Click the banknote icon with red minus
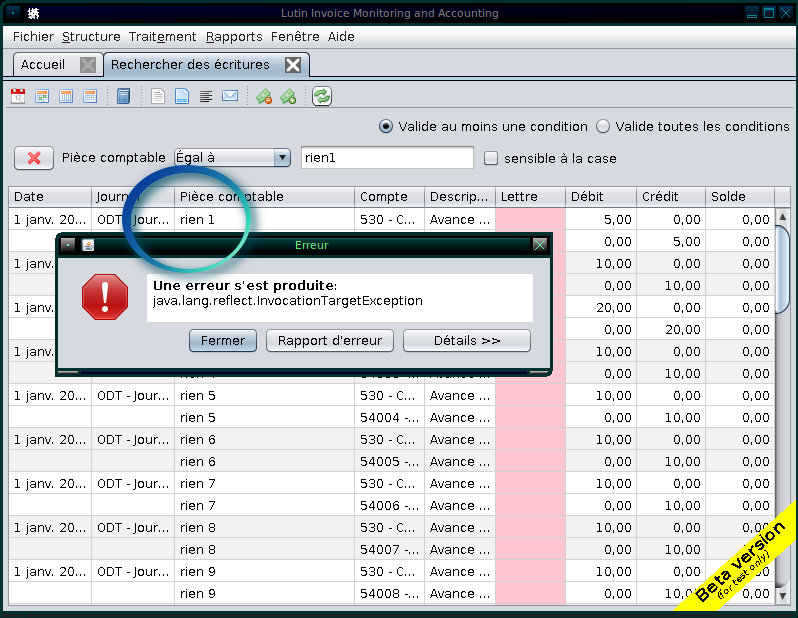 (264, 96)
